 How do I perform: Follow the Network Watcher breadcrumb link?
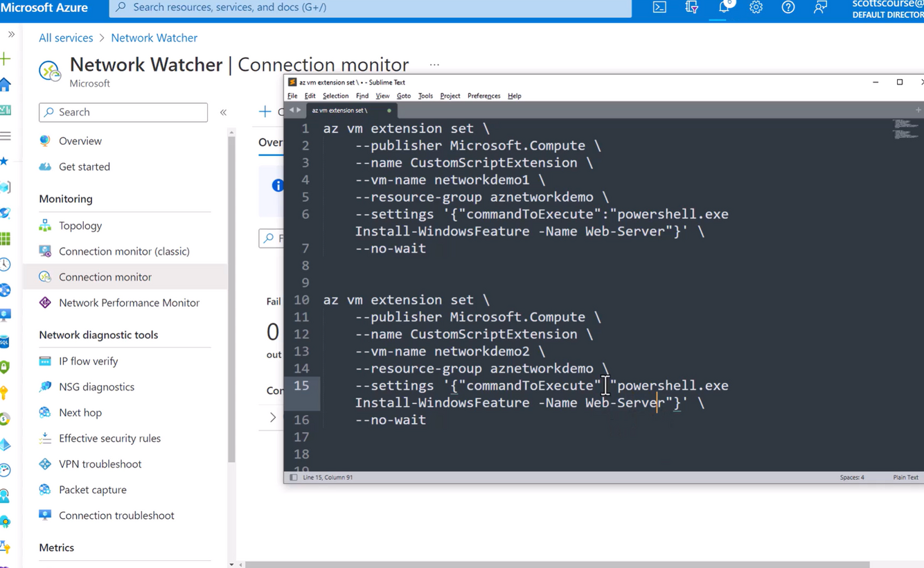154,37
